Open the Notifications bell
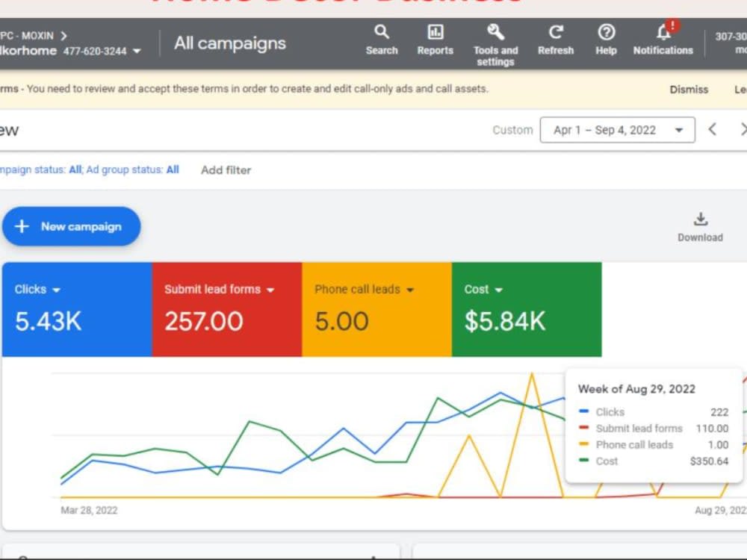Image resolution: width=747 pixels, height=560 pixels. (x=663, y=32)
